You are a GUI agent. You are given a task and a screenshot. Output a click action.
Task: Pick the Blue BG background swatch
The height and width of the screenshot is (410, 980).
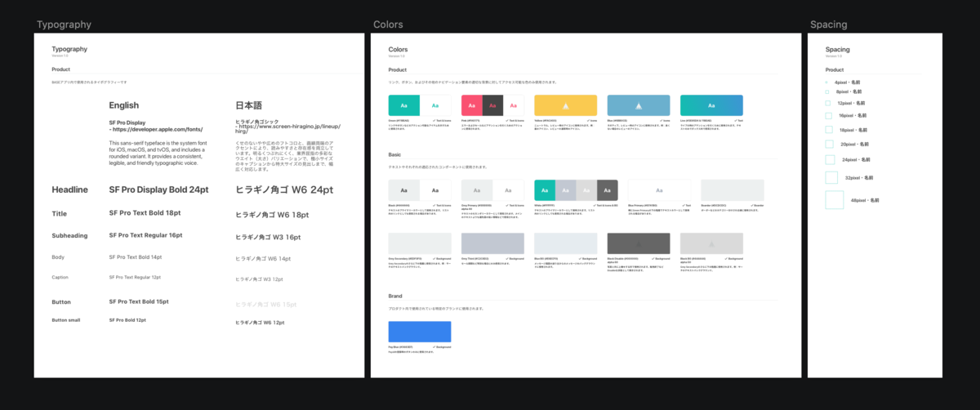click(x=565, y=243)
